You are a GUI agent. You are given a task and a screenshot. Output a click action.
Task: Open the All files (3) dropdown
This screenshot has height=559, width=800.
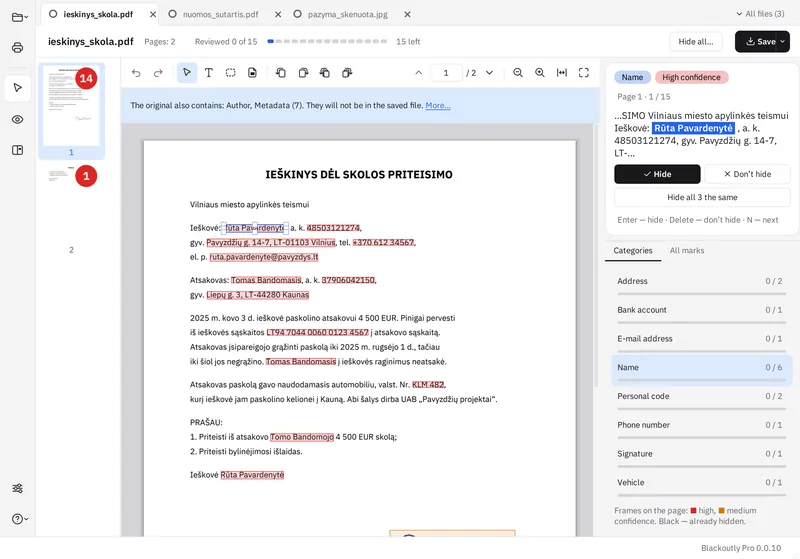coord(760,14)
